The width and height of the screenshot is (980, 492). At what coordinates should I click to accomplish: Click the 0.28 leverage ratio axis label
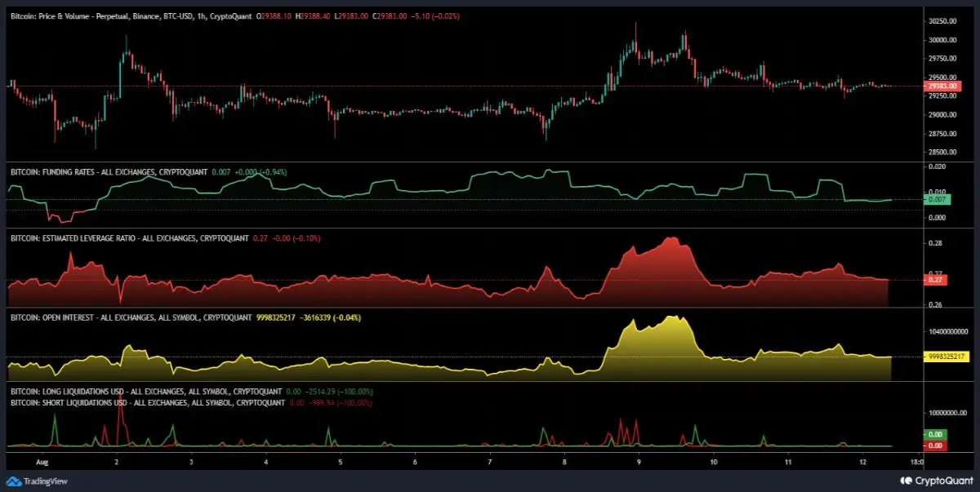[935, 243]
